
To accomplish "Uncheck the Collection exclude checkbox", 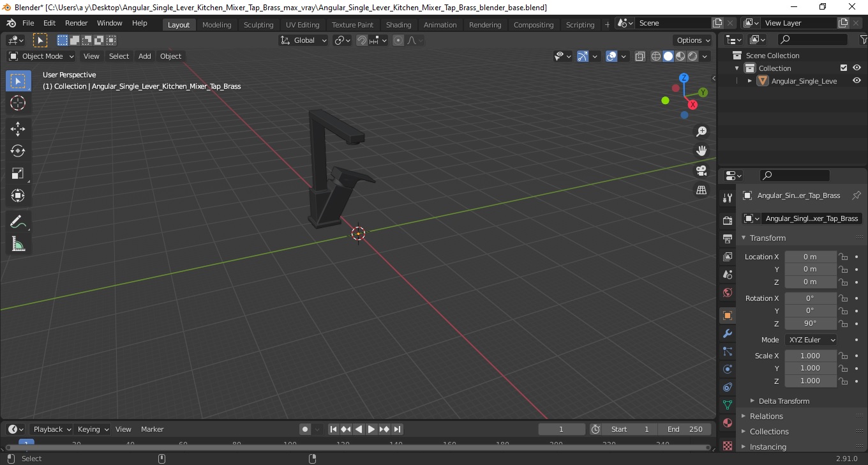I will click(x=844, y=68).
